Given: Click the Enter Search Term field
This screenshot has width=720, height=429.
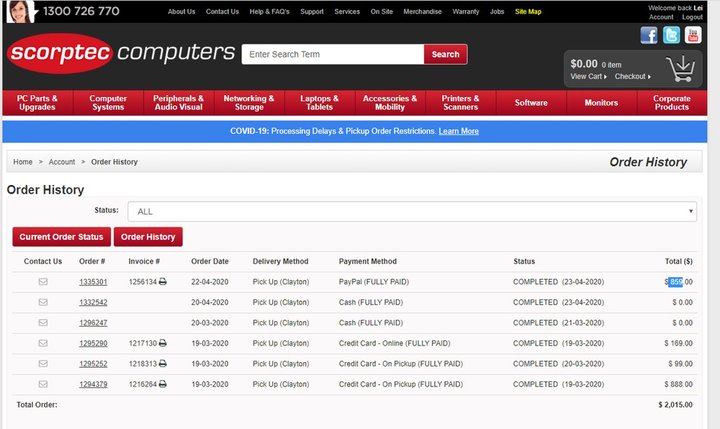Looking at the screenshot, I should pyautogui.click(x=333, y=54).
